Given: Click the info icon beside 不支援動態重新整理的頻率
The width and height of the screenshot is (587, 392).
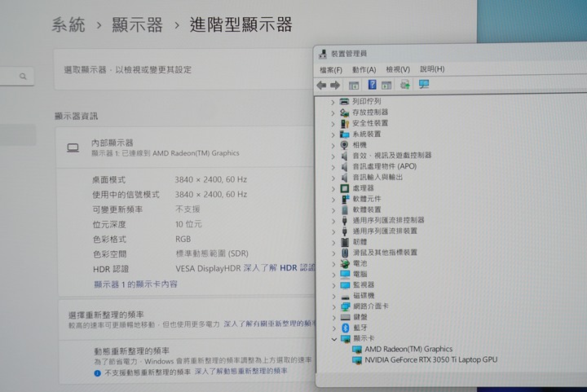Looking at the screenshot, I should click(97, 372).
